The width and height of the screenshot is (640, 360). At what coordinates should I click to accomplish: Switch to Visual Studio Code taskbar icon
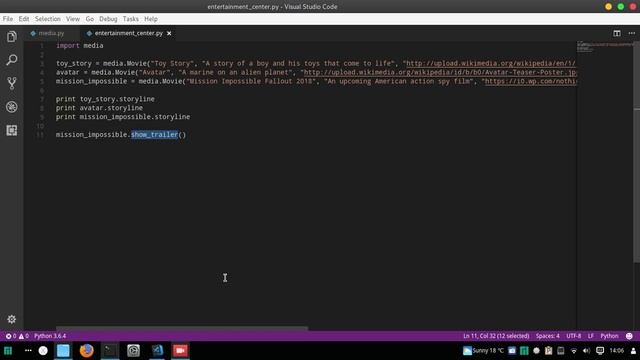[157, 351]
